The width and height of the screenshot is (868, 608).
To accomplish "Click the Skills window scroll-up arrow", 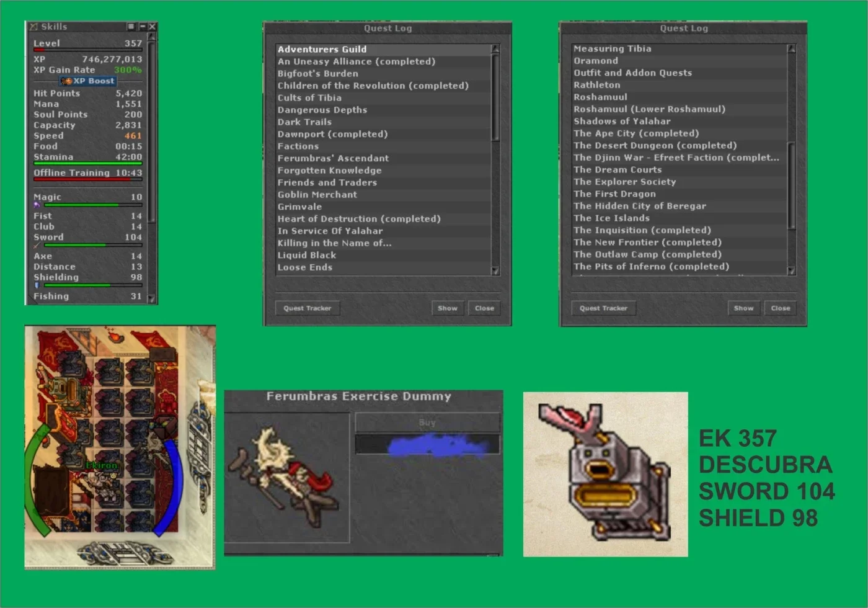I will 152,37.
